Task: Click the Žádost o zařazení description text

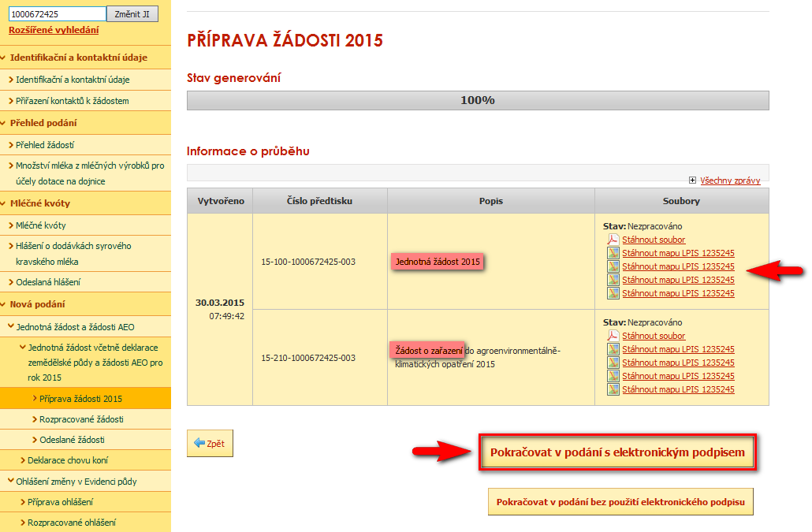Action: [429, 351]
